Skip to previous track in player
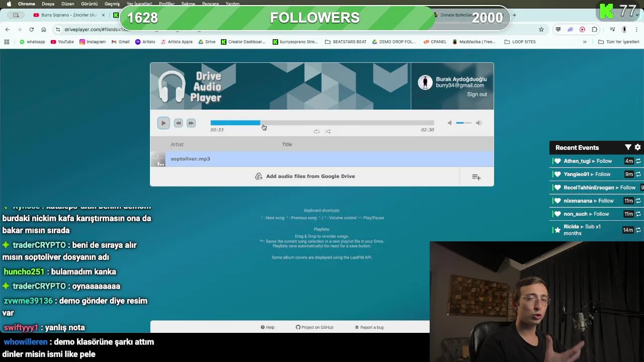Image resolution: width=644 pixels, height=362 pixels. (x=178, y=123)
